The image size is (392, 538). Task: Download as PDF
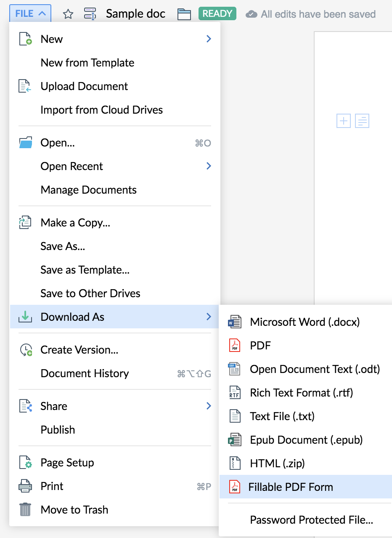260,346
